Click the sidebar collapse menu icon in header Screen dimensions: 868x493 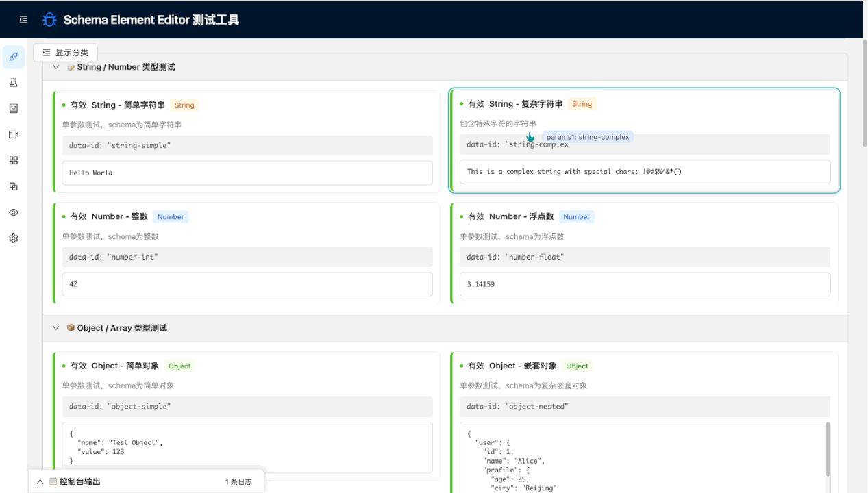[x=24, y=20]
